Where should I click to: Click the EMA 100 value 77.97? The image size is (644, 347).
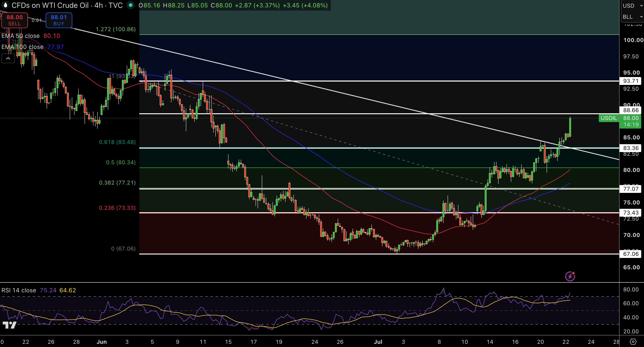click(55, 47)
